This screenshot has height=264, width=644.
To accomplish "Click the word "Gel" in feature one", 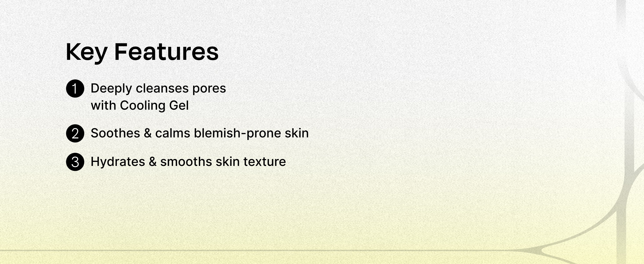I will pyautogui.click(x=179, y=106).
